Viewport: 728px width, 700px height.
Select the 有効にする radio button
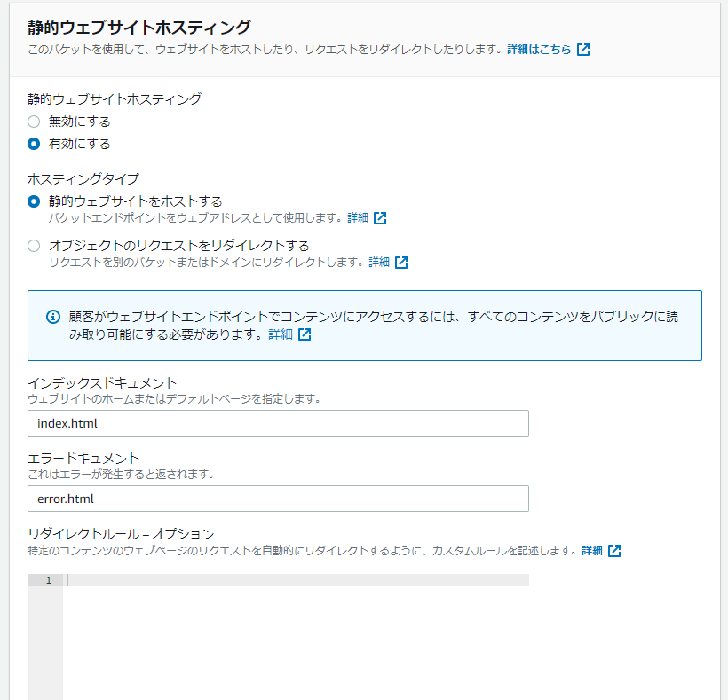coord(34,144)
